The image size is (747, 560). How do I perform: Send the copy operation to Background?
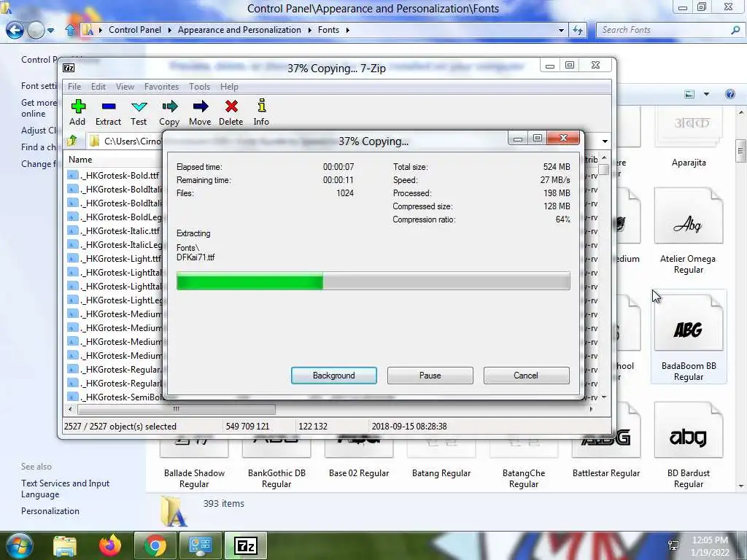pos(334,376)
